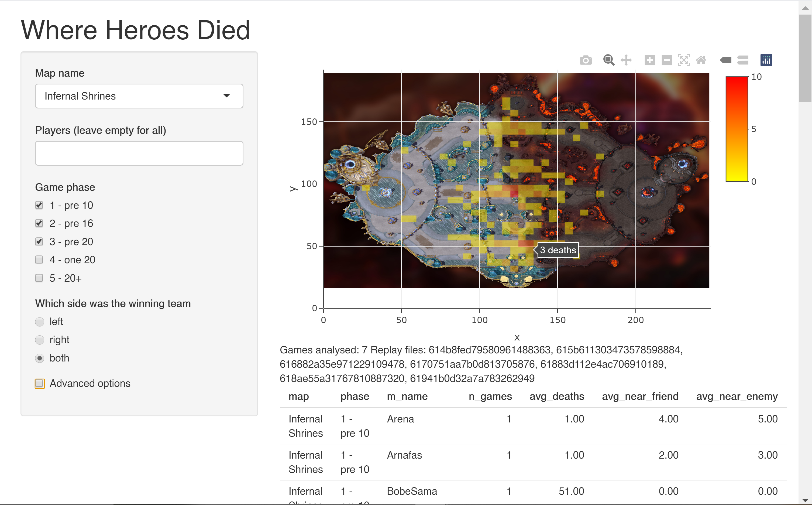Toggle compare data on hover icon

tap(743, 60)
